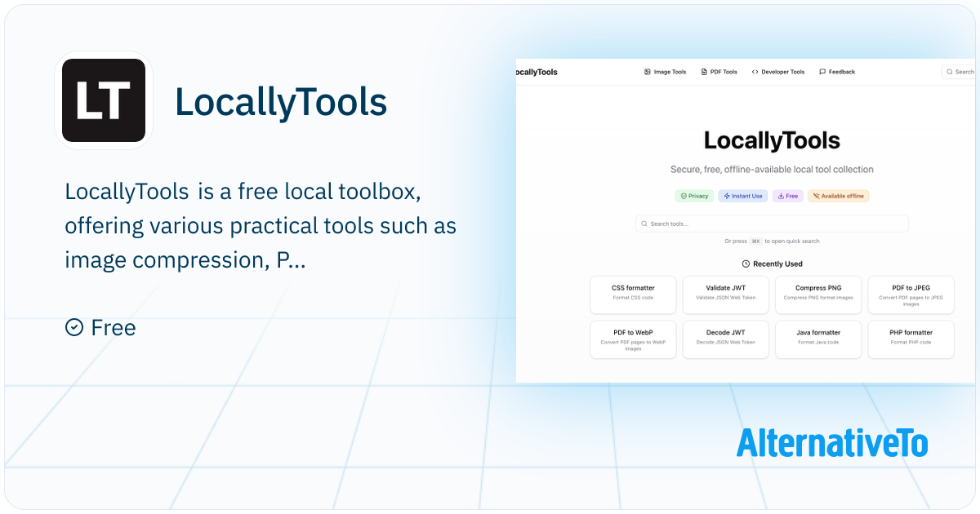Open the PDF to JPEG tool card
The height and width of the screenshot is (514, 980).
click(x=911, y=295)
